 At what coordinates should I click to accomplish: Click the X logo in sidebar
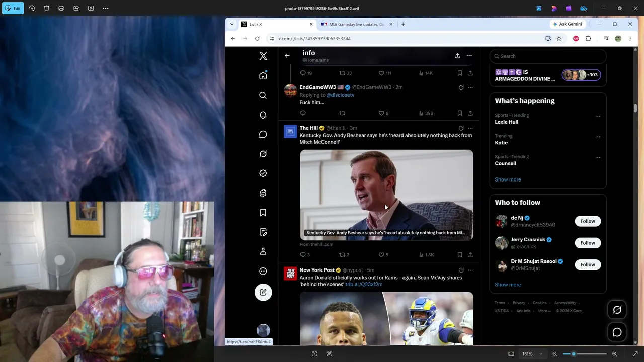click(x=263, y=56)
